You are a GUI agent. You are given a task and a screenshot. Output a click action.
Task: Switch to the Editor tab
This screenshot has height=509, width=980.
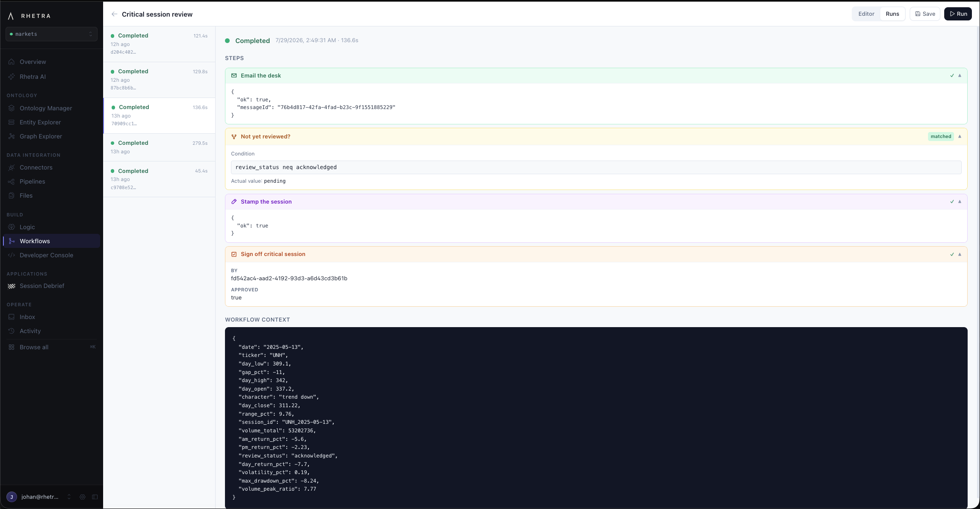(x=866, y=14)
